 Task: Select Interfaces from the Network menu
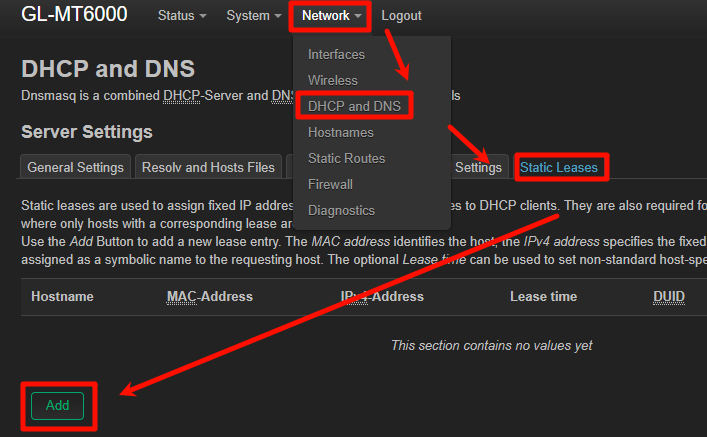[x=336, y=54]
